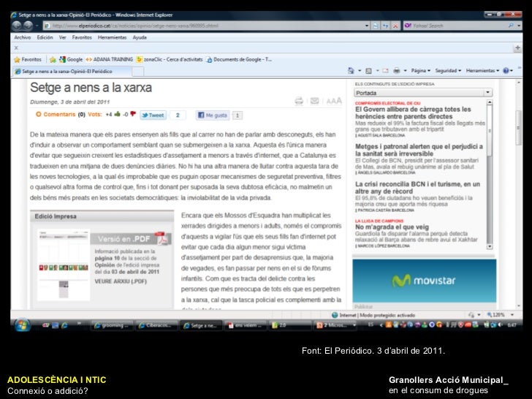Open the Metges i patronal alerten headline

(x=419, y=150)
